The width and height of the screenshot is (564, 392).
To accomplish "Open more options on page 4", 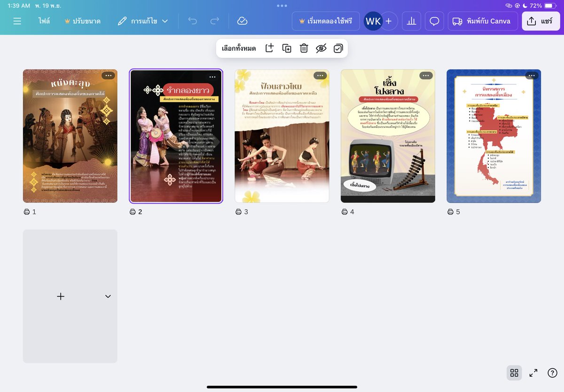I will tap(426, 76).
